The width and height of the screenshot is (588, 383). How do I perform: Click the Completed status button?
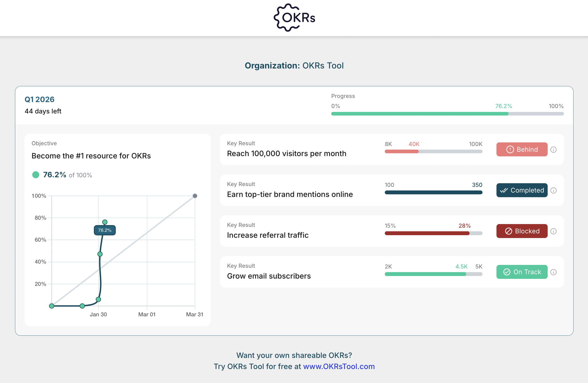tap(522, 190)
